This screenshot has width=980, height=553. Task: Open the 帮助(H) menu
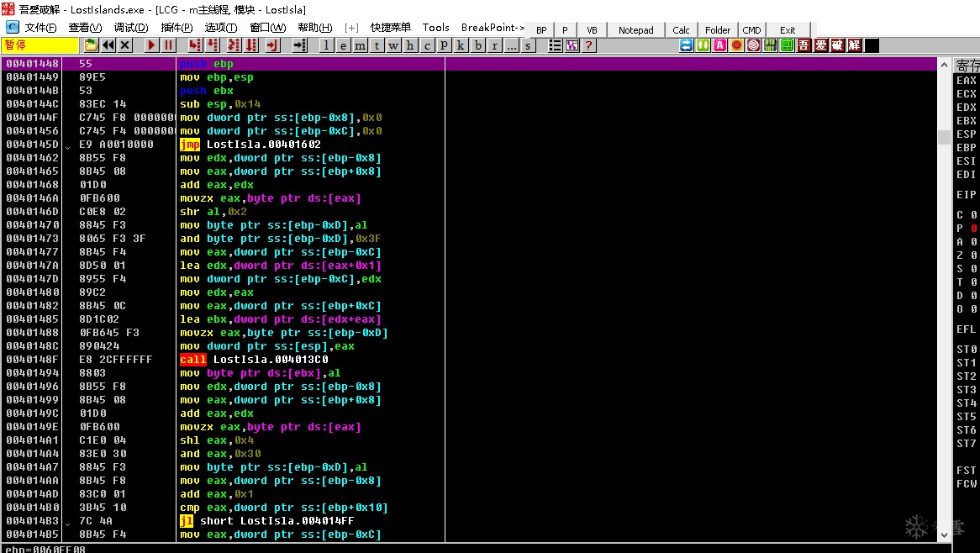point(315,28)
